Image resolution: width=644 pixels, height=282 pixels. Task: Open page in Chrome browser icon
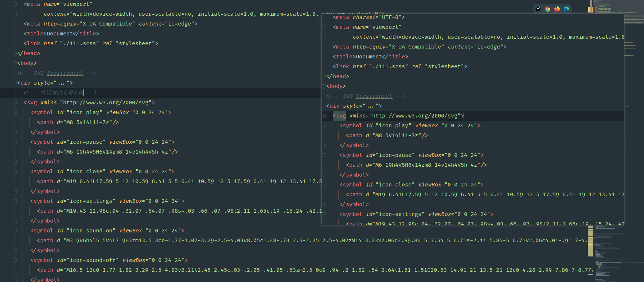[x=547, y=9]
